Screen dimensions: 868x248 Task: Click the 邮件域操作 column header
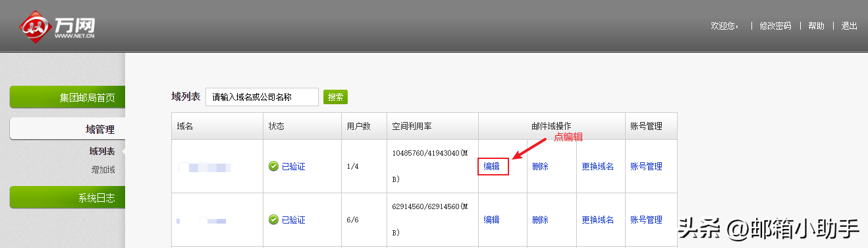(x=551, y=126)
